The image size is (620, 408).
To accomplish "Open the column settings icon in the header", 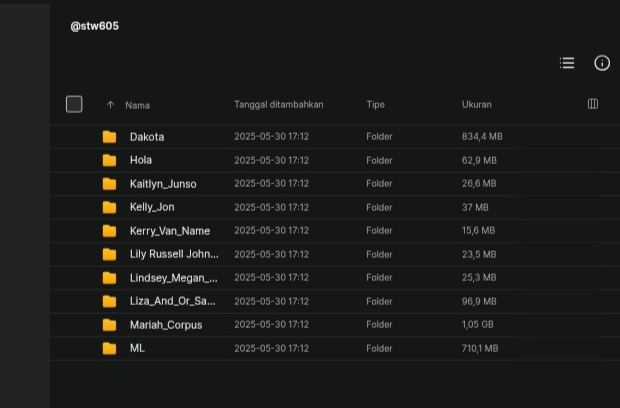I will 593,104.
